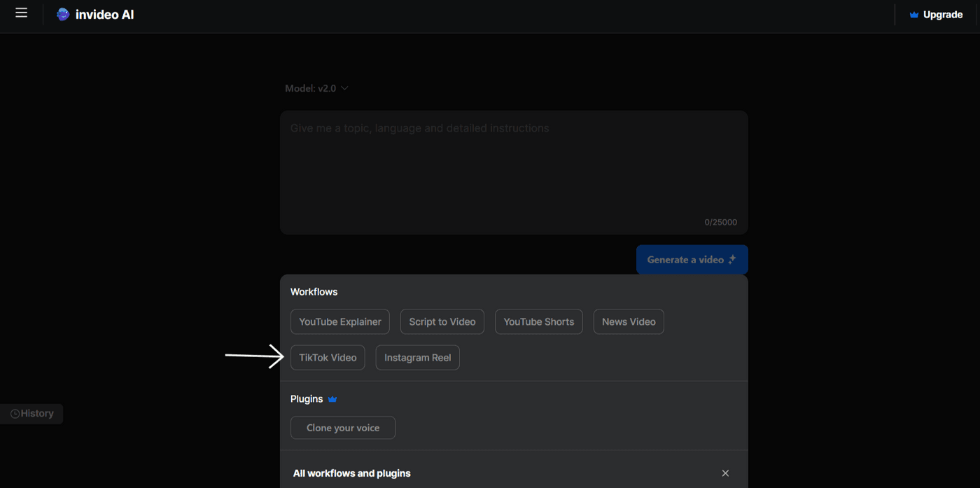Click the crown icon beside Upgrade
The height and width of the screenshot is (488, 980).
(913, 14)
